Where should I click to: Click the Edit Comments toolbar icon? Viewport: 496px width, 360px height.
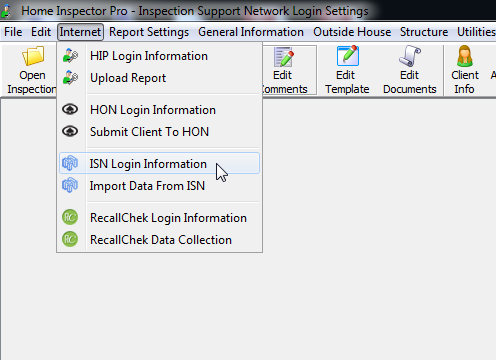point(284,57)
